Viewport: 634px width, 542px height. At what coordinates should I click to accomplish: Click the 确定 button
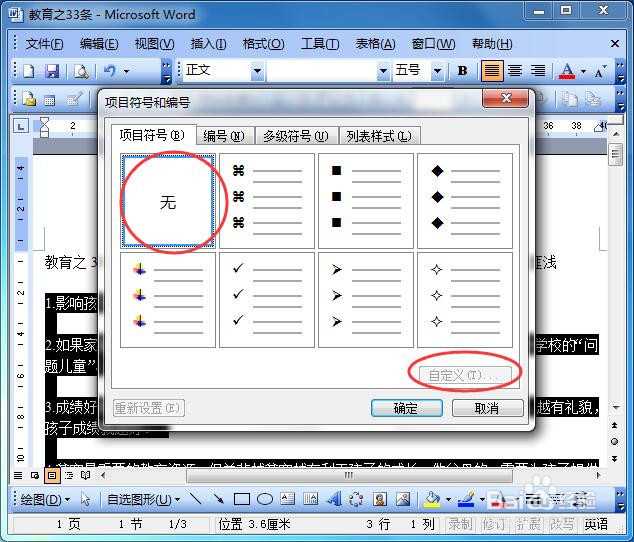pos(406,408)
